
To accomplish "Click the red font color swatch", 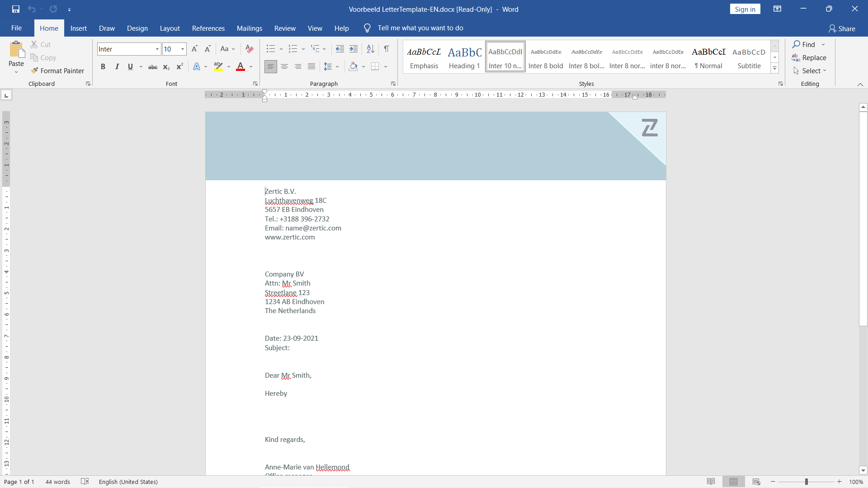I will 241,66.
